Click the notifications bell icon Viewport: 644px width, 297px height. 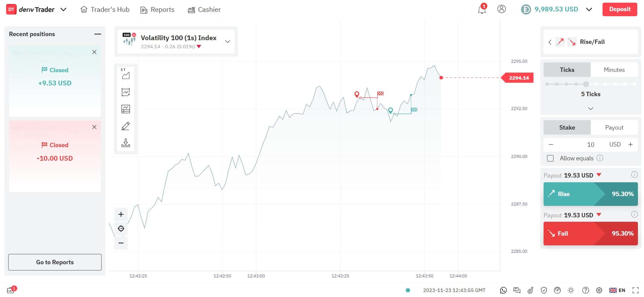tap(482, 9)
